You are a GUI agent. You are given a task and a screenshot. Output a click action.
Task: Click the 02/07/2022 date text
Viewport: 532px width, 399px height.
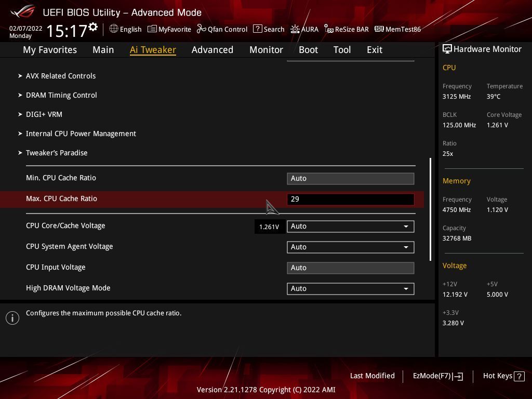[26, 29]
